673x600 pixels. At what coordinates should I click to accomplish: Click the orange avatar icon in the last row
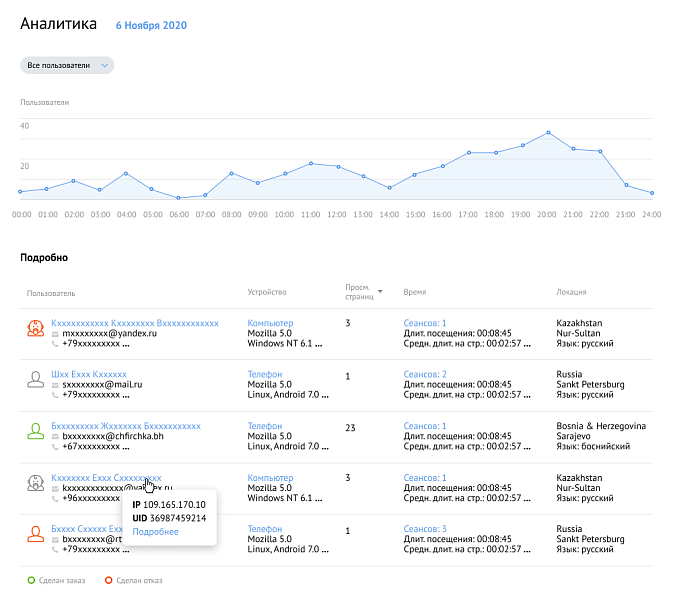34,534
